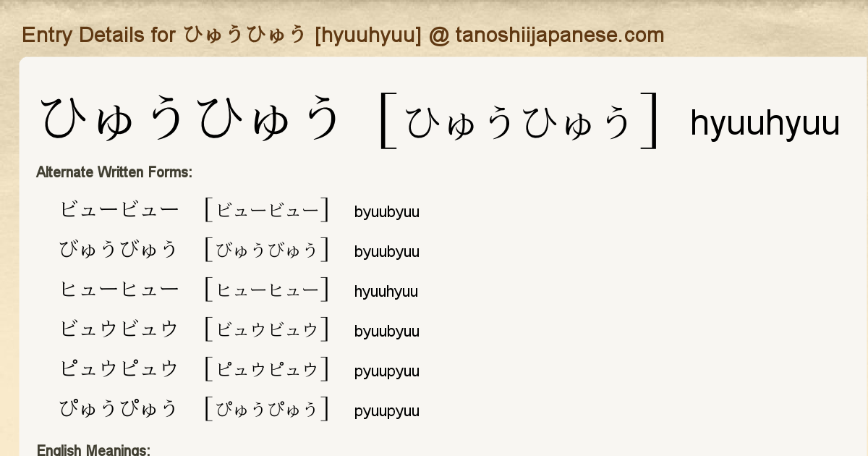The image size is (868, 456).
Task: Open the alternate form ビュウビュウ
Action: coord(119,329)
